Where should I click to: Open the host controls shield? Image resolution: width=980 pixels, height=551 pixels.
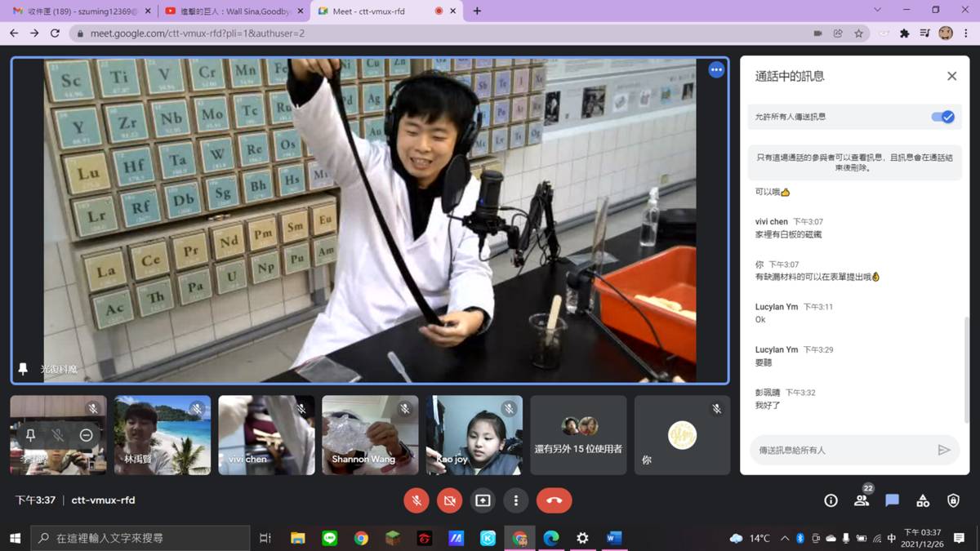pyautogui.click(x=953, y=500)
